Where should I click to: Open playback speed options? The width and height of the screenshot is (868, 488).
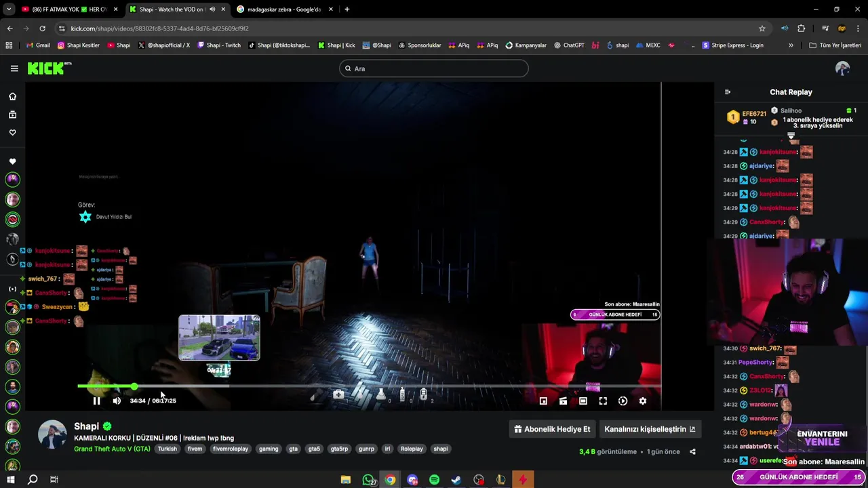click(x=623, y=401)
